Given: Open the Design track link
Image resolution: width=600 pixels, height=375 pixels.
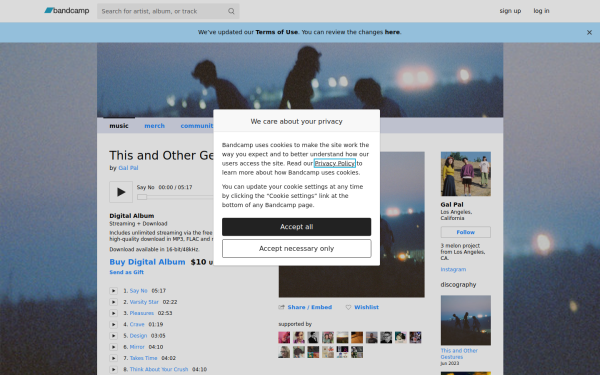Looking at the screenshot, I should click(138, 336).
